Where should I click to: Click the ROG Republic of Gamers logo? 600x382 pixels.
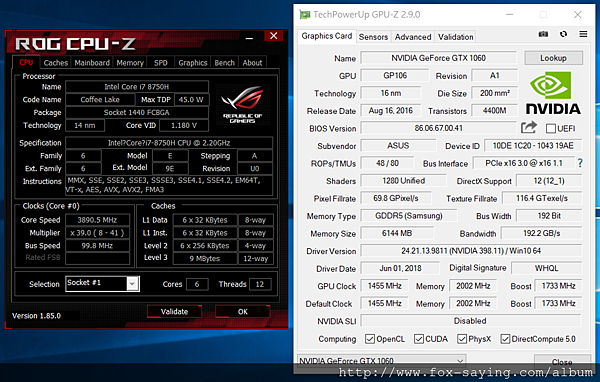(x=243, y=104)
